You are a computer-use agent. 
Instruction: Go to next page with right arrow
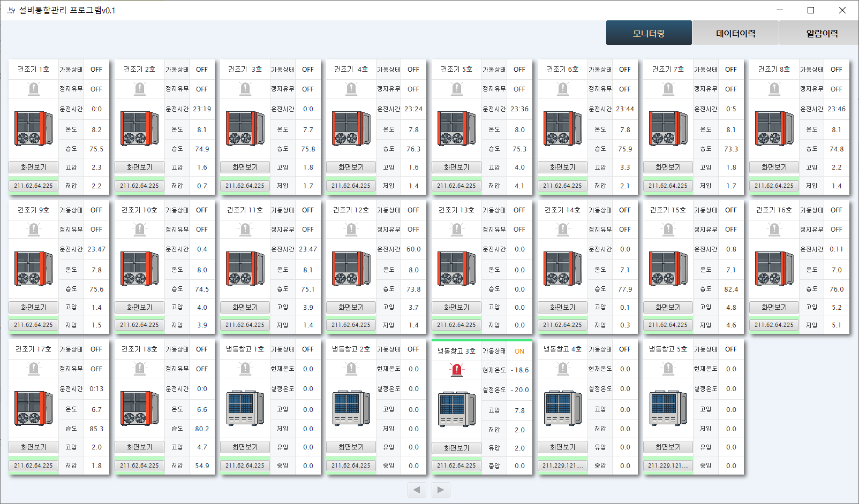440,490
